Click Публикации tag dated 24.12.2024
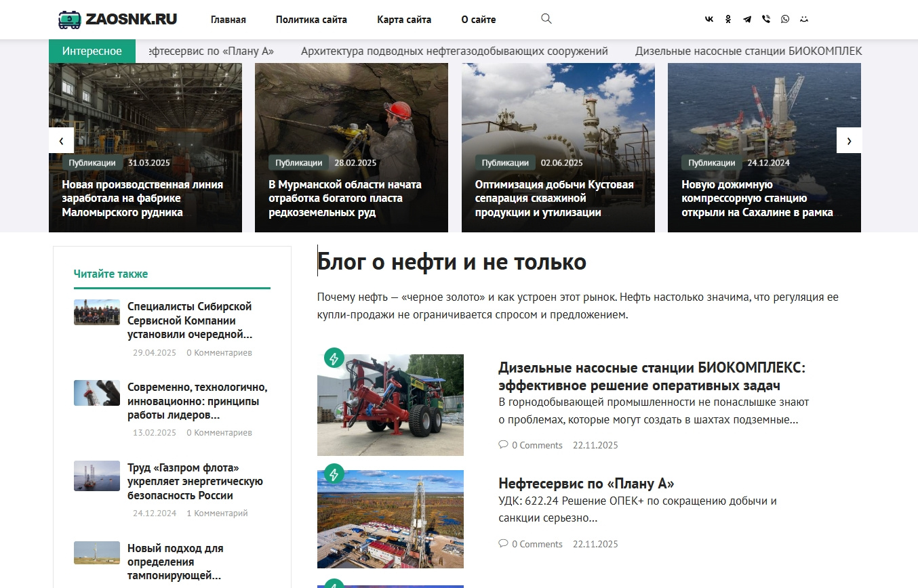Viewport: 918px width, 588px height. pos(712,163)
